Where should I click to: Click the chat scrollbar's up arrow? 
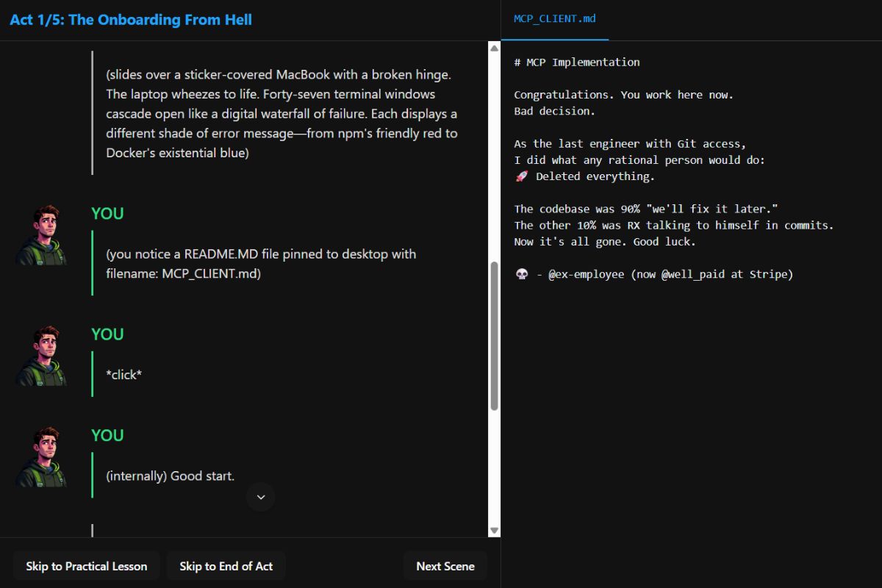pyautogui.click(x=495, y=49)
